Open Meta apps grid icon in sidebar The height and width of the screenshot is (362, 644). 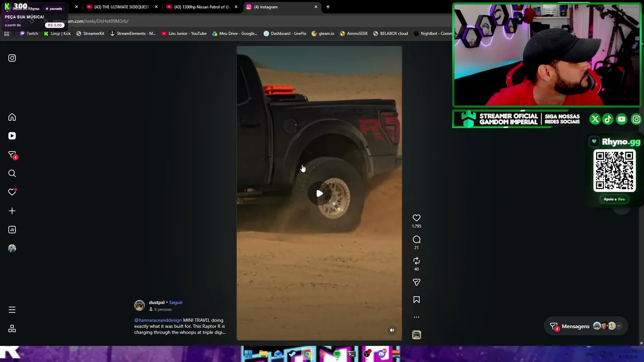click(12, 329)
